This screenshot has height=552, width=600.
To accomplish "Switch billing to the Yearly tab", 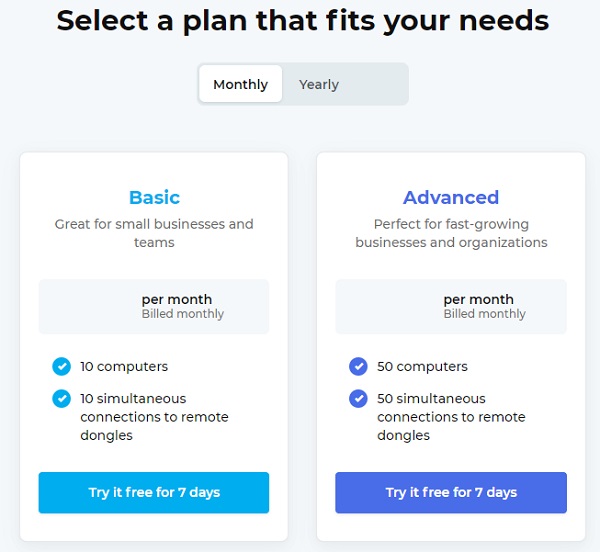I will [319, 84].
